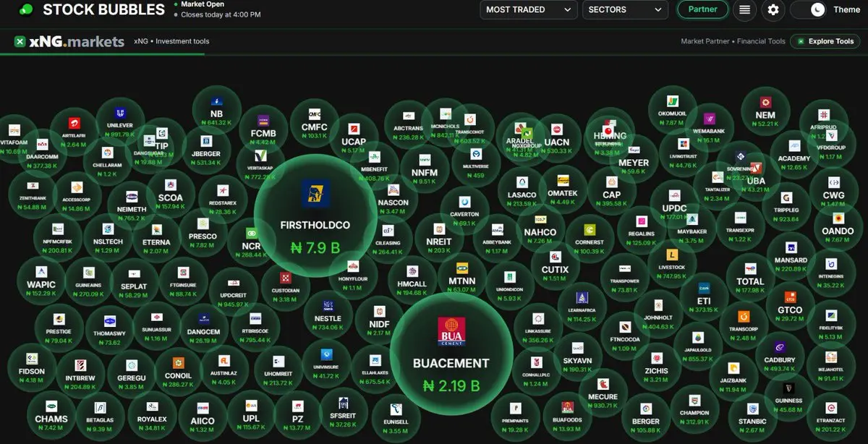Click the NIDF bubble
This screenshot has height=444, width=868.
point(379,319)
